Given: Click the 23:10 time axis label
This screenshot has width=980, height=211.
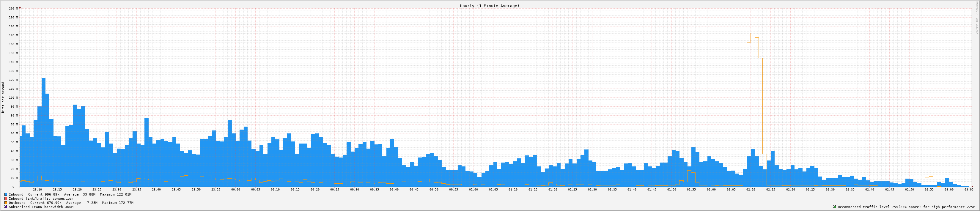Looking at the screenshot, I should (x=37, y=189).
